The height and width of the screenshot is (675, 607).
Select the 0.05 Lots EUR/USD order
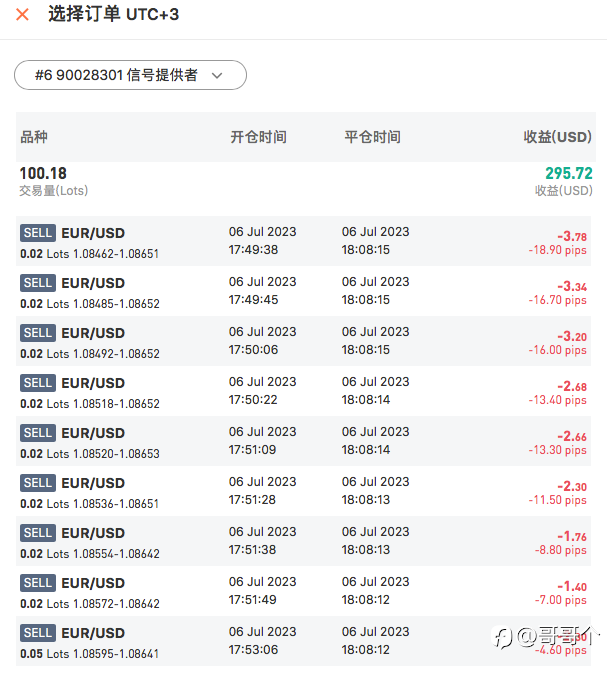click(x=304, y=641)
